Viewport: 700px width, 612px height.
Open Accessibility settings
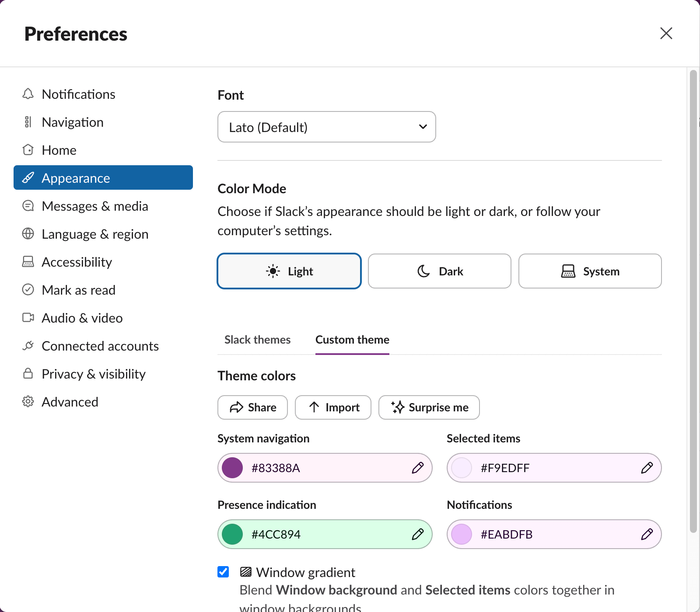(x=103, y=262)
